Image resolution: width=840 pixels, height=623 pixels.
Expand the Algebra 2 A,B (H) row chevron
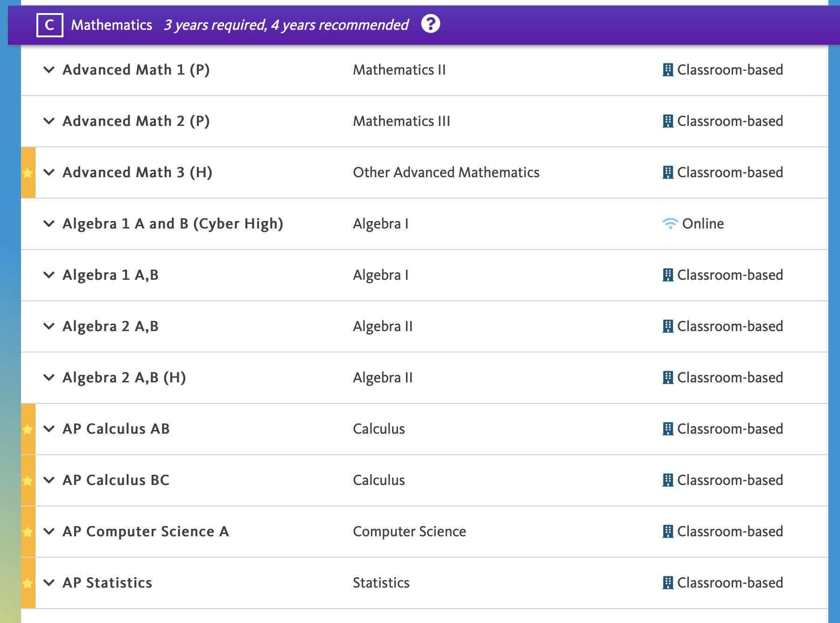point(49,378)
